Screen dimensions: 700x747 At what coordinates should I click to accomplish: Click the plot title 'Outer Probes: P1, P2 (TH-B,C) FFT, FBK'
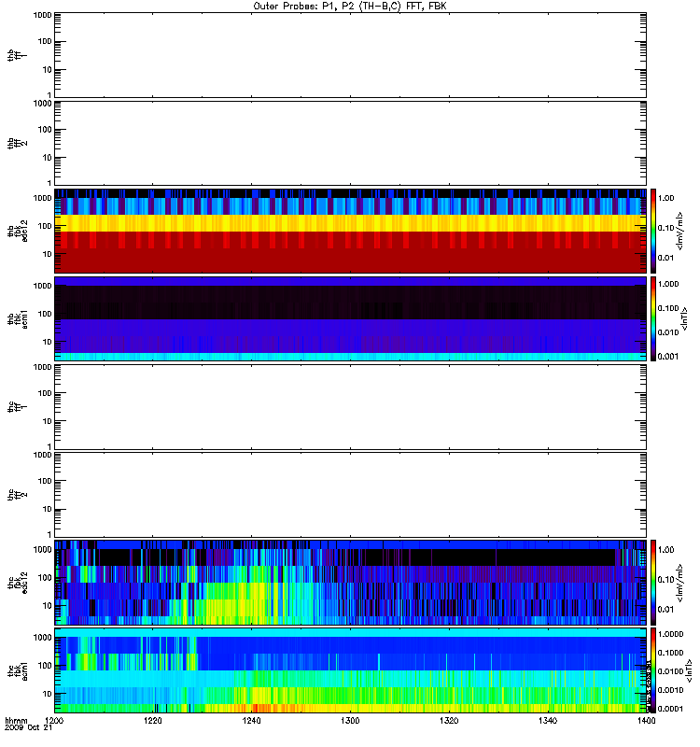pos(350,7)
